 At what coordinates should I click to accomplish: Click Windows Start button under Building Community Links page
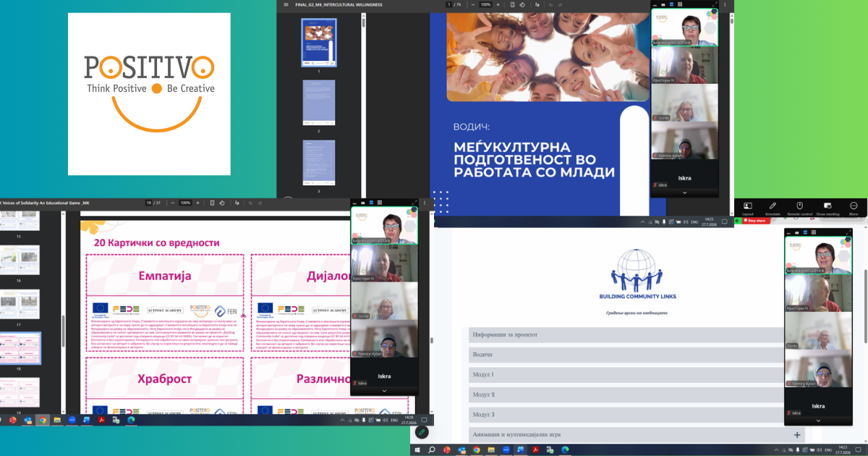coord(417,449)
